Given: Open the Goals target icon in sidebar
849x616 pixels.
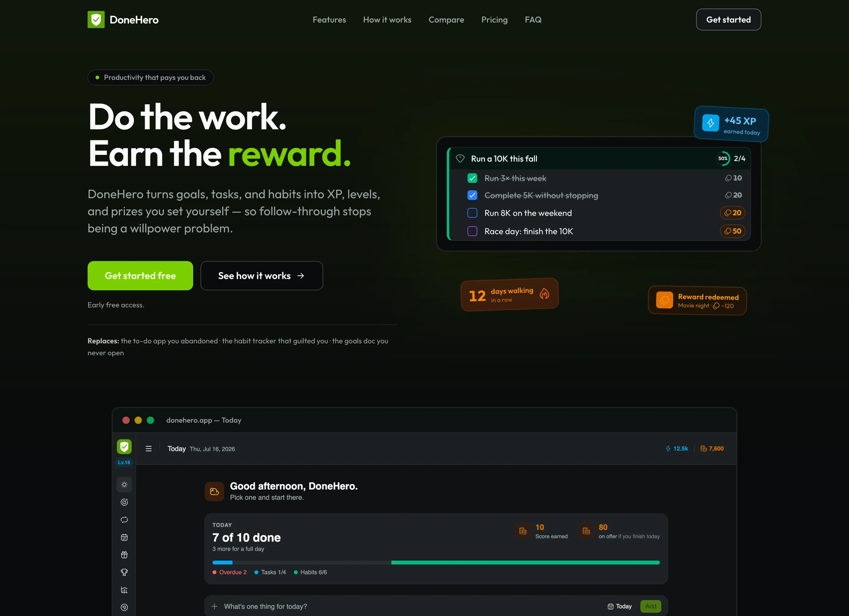Looking at the screenshot, I should coord(124,502).
